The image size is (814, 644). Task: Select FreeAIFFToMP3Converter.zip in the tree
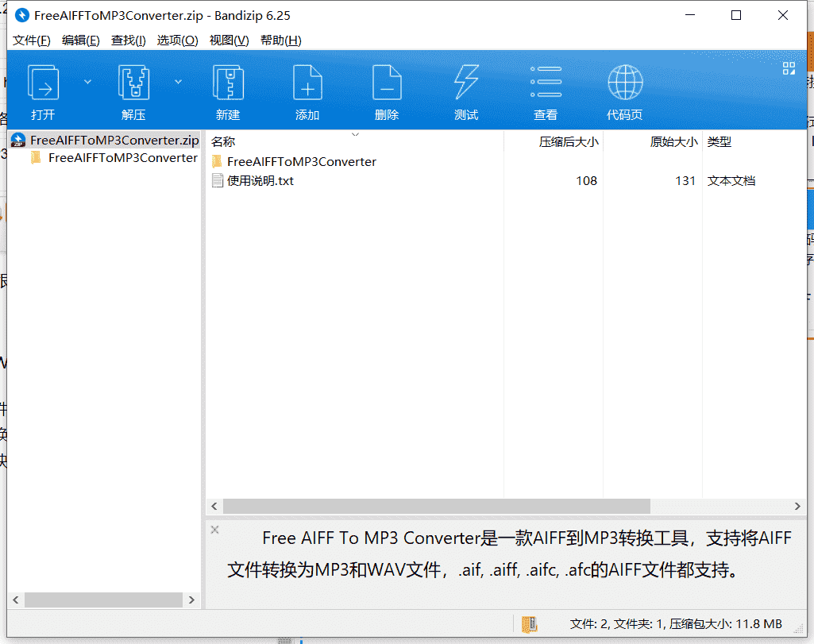coord(114,140)
